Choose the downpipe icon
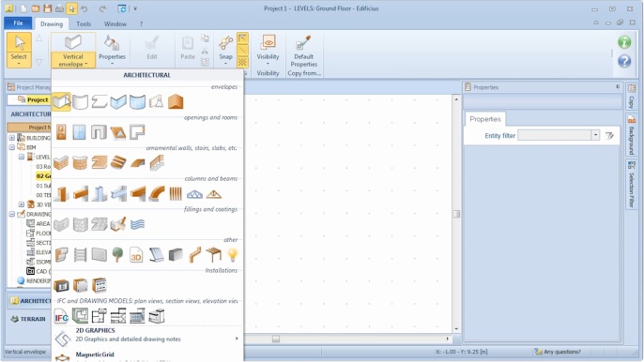Viewport: 644px width, 362px height. (x=194, y=255)
